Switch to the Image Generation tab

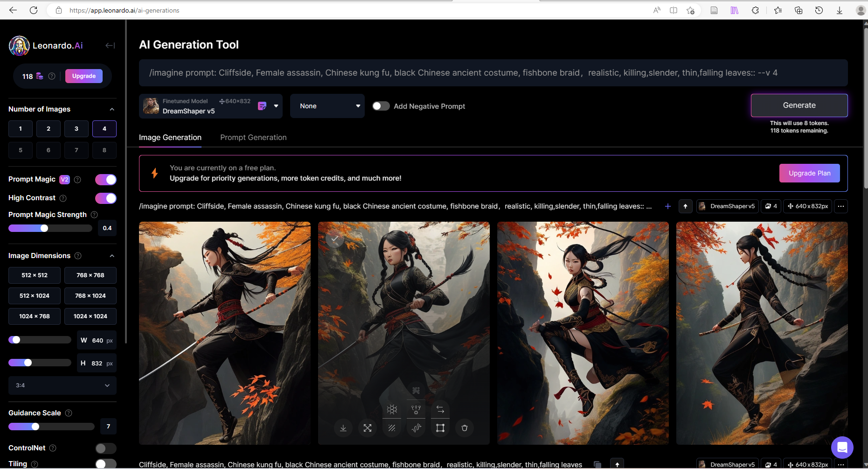click(170, 137)
